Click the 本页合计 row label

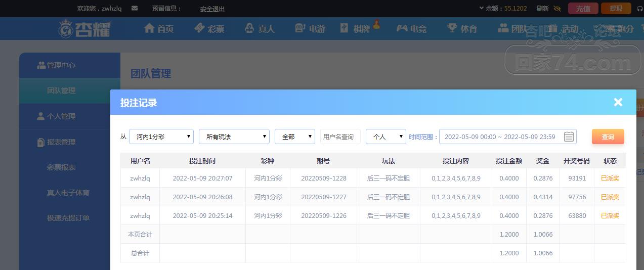pyautogui.click(x=140, y=234)
